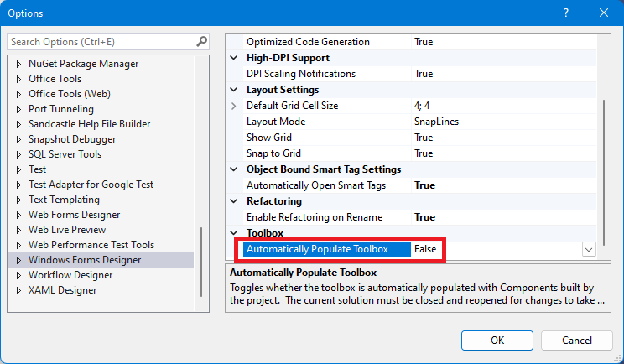This screenshot has width=624, height=364.
Task: Click the search magnifier icon
Action: [202, 41]
